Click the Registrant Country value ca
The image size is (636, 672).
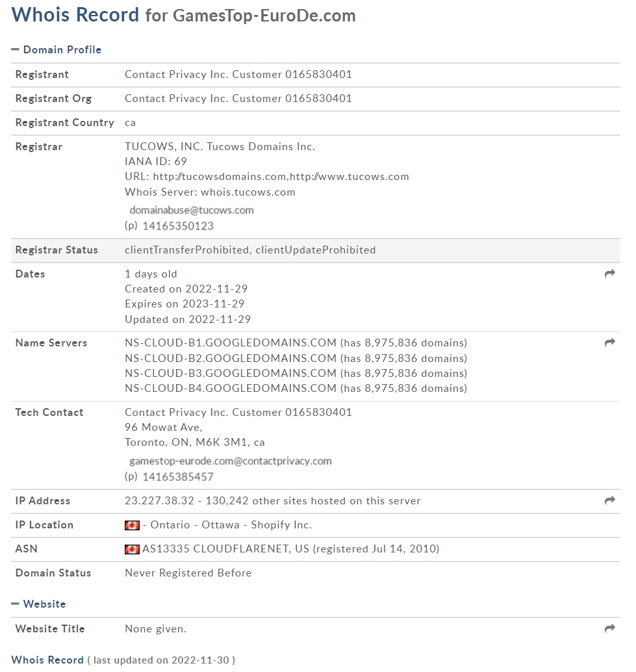[130, 123]
